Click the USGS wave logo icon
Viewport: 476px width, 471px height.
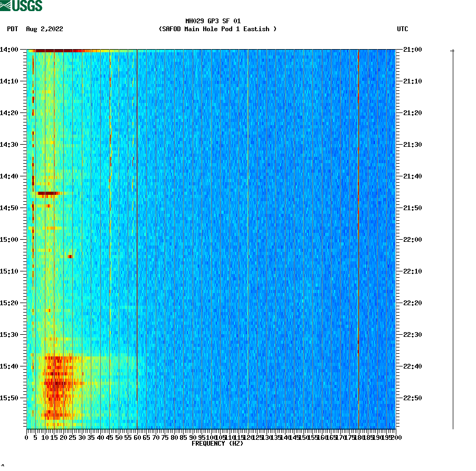pyautogui.click(x=5, y=5)
